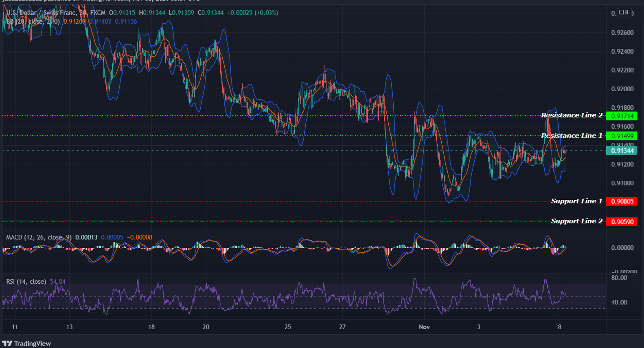Viewport: 644px width, 348px height.
Task: Click date 11 on the time axis
Action: (15, 327)
